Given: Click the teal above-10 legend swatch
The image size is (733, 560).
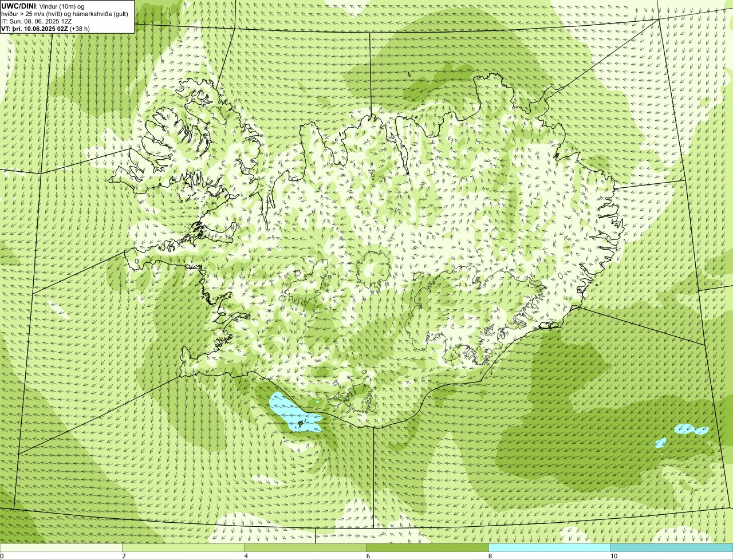Looking at the screenshot, I should (x=672, y=548).
